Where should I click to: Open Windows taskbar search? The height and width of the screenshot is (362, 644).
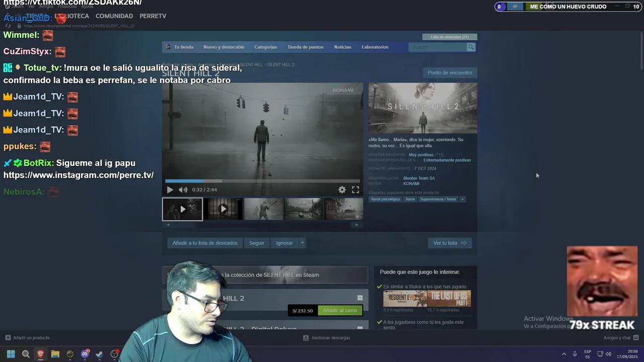(x=26, y=354)
